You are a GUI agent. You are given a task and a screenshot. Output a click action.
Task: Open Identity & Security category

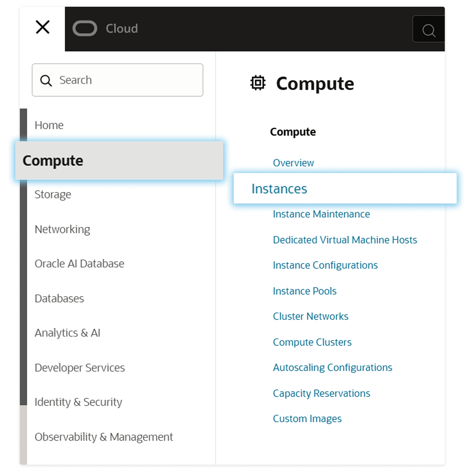pos(78,402)
